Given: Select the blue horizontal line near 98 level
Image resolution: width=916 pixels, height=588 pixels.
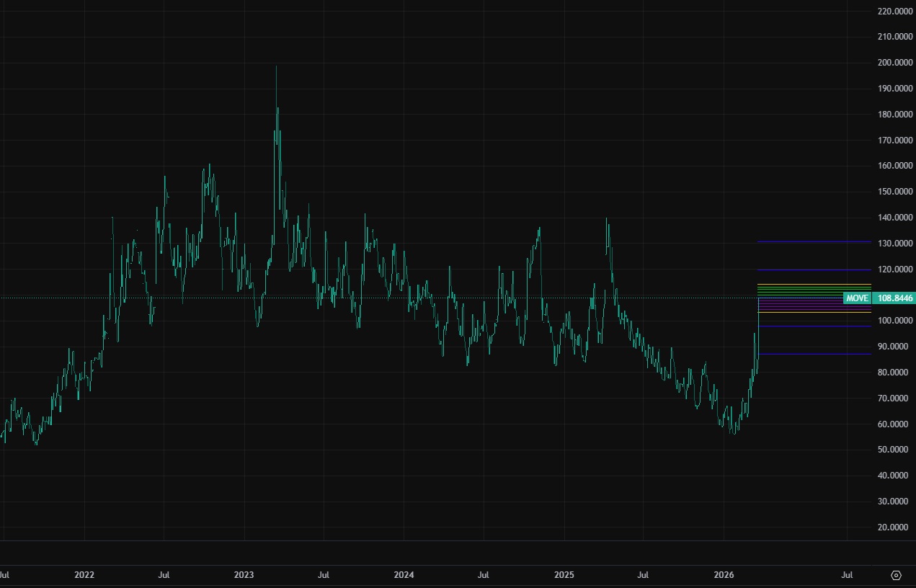Looking at the screenshot, I should pos(814,326).
